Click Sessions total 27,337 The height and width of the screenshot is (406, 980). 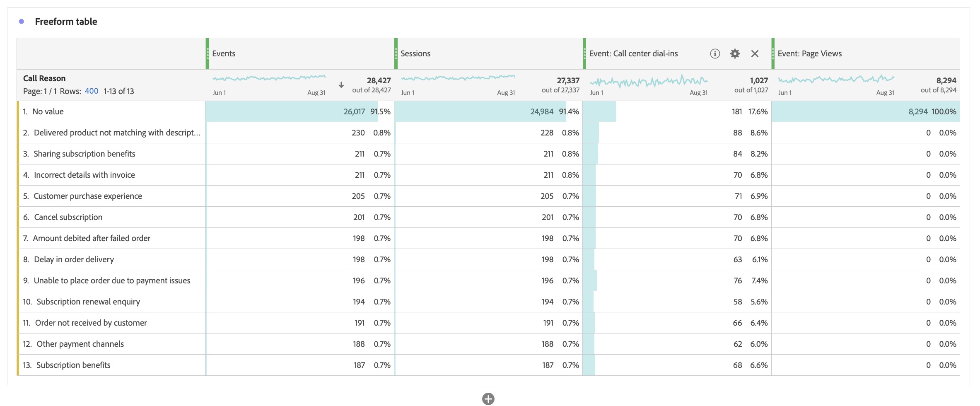pyautogui.click(x=568, y=80)
